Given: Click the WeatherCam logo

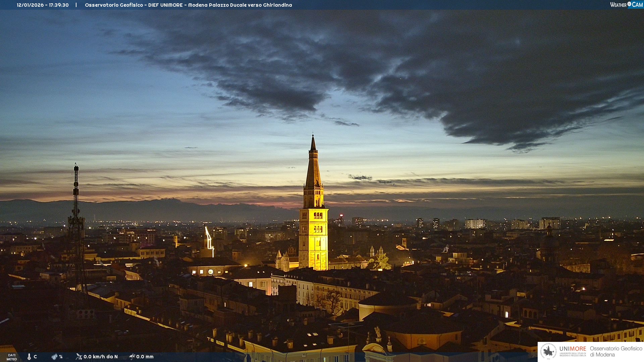Looking at the screenshot, I should 626,5.
